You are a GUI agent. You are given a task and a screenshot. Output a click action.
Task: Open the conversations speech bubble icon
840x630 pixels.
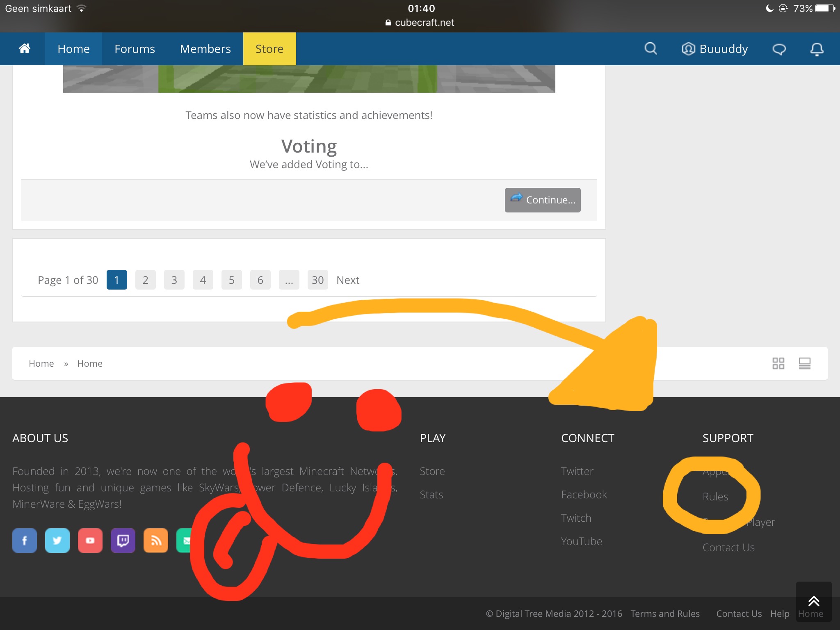click(779, 49)
